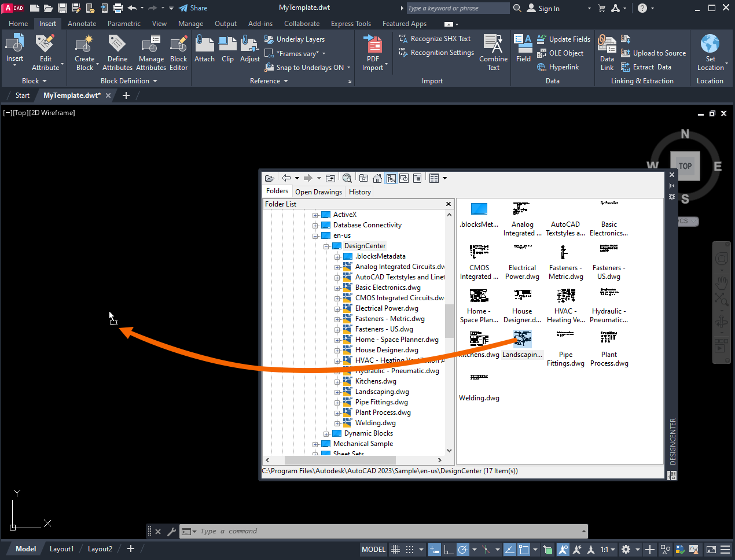Select Kitchens.dwg in folder tree
Image resolution: width=735 pixels, height=560 pixels.
click(376, 381)
